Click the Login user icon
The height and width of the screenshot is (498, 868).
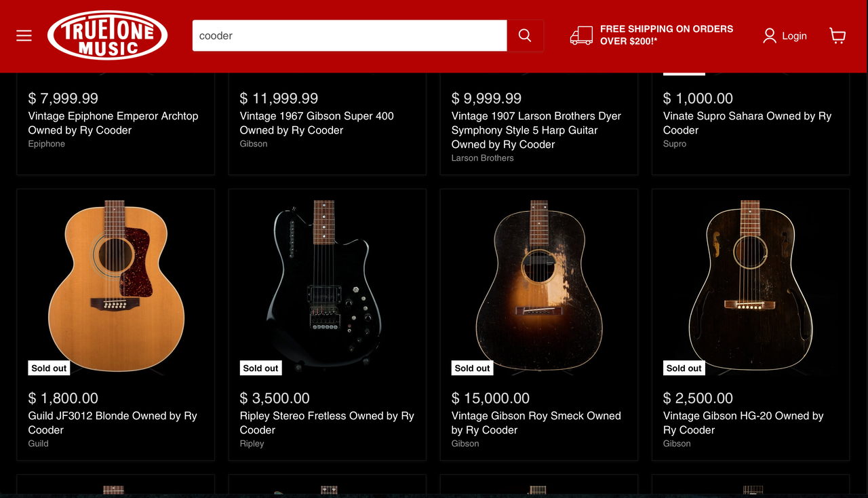click(769, 36)
